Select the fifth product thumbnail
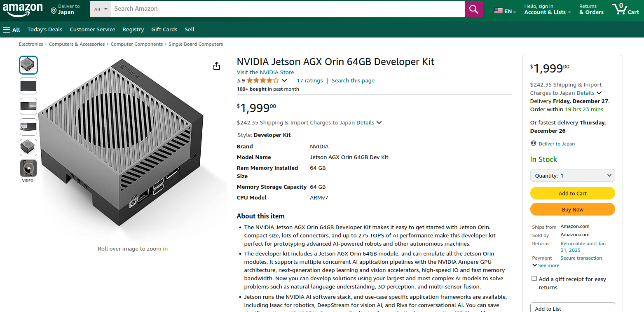Viewport: 644px width, 312px height. [28, 148]
